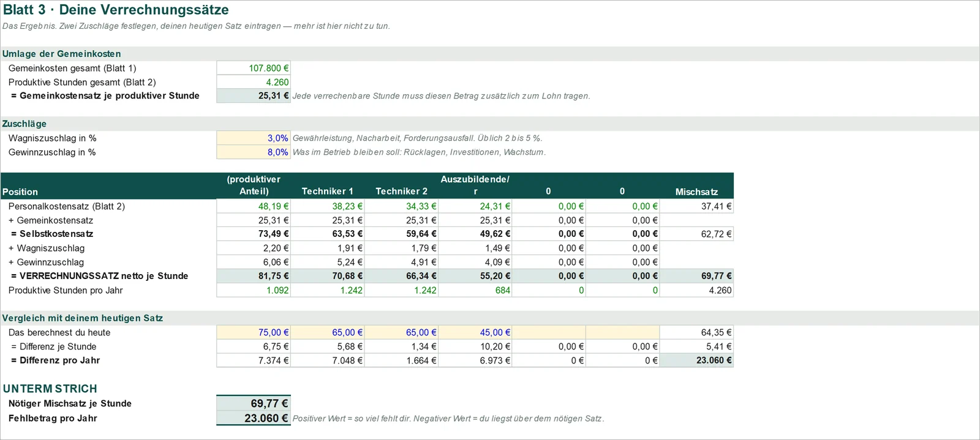
Task: Click today's rate input cell showing 75,00 €
Action: (254, 332)
